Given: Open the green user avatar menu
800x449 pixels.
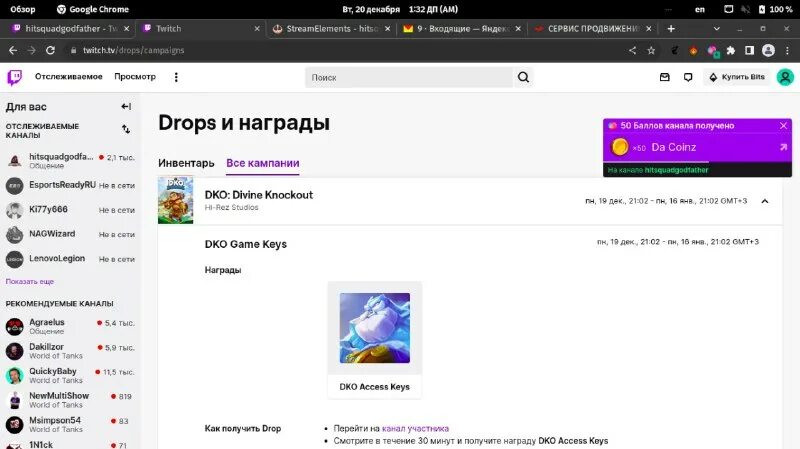Looking at the screenshot, I should pos(785,77).
